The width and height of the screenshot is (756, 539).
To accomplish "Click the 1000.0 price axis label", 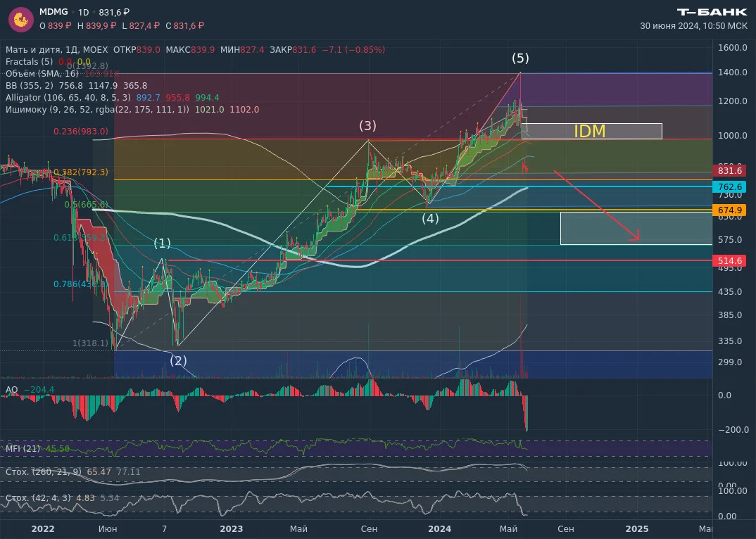I will [x=732, y=136].
